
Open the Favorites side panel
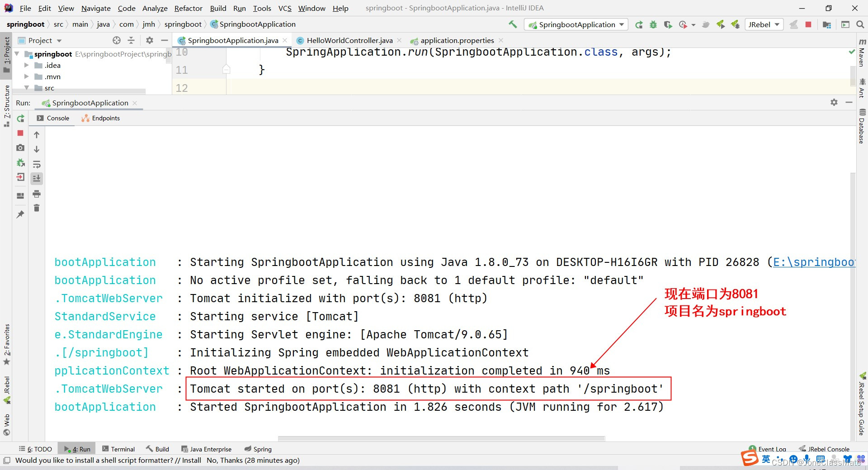point(7,344)
